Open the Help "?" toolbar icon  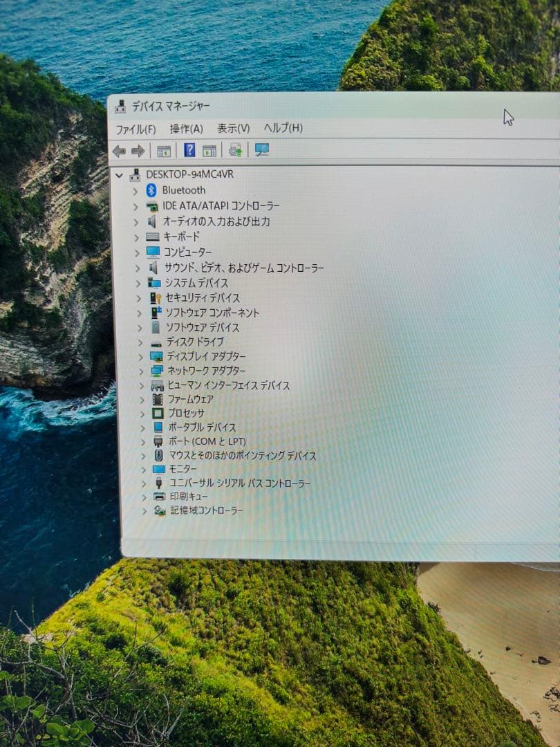click(x=191, y=149)
